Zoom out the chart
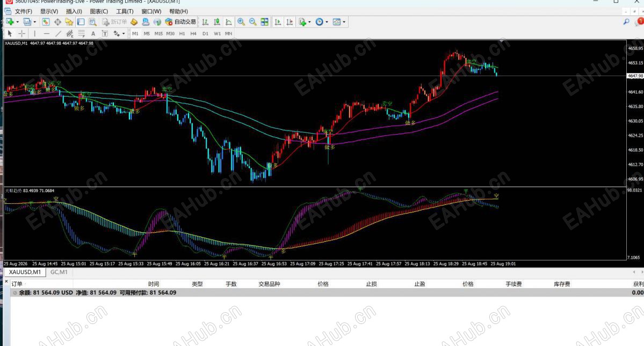This screenshot has width=644, height=346. (252, 22)
